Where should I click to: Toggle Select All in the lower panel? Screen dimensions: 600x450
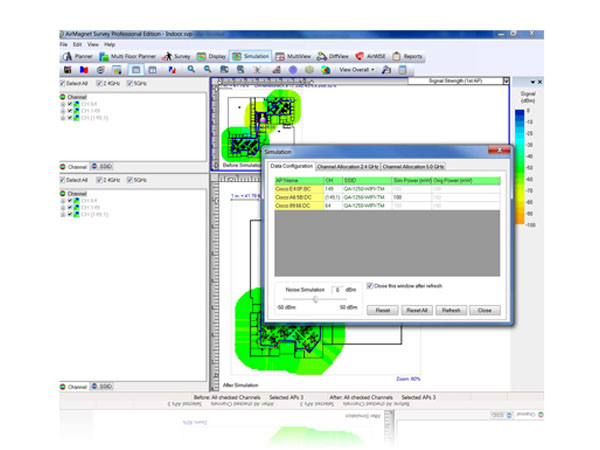coord(62,180)
